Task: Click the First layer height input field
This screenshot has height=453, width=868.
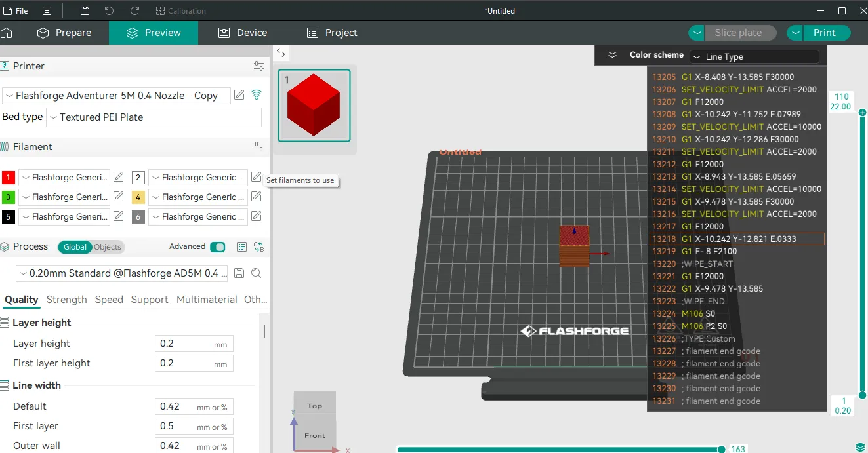Action: click(194, 364)
